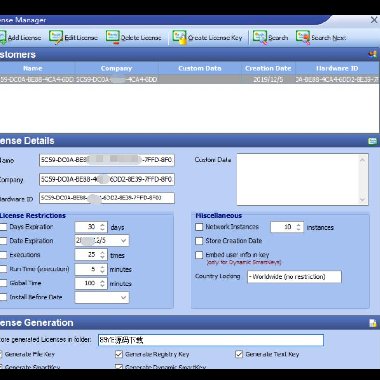Viewport: 380px width, 380px height.
Task: Click the License Generation panel header icon
Action: pos(372,323)
